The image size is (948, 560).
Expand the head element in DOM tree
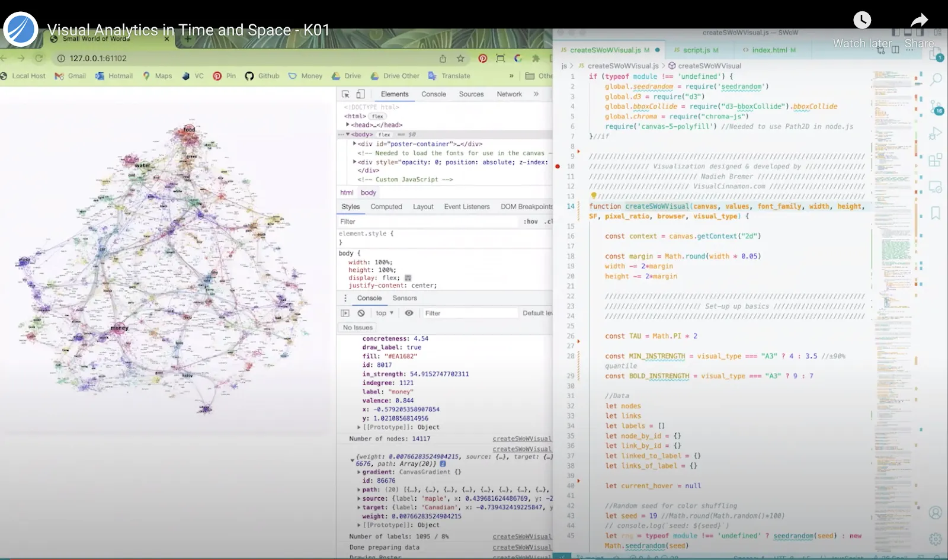click(x=348, y=125)
